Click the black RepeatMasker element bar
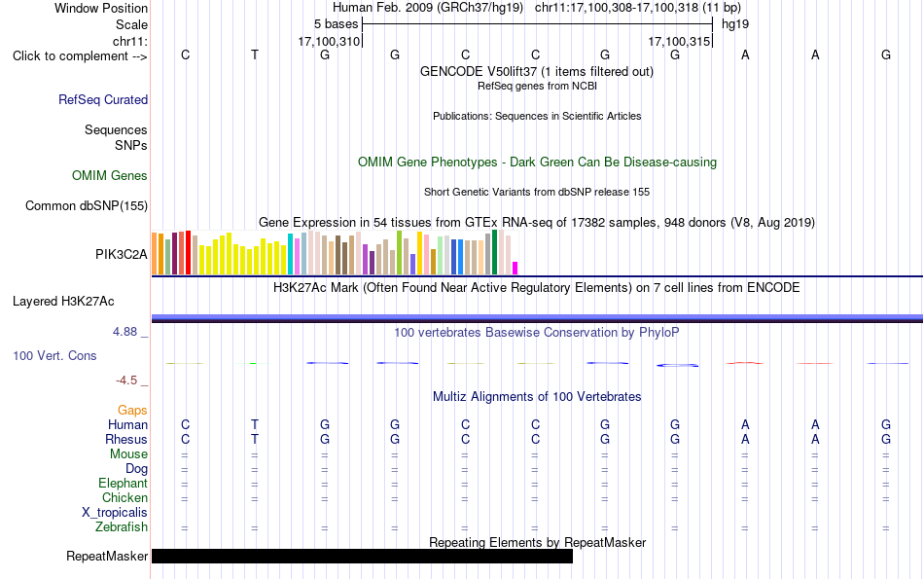 [362, 556]
